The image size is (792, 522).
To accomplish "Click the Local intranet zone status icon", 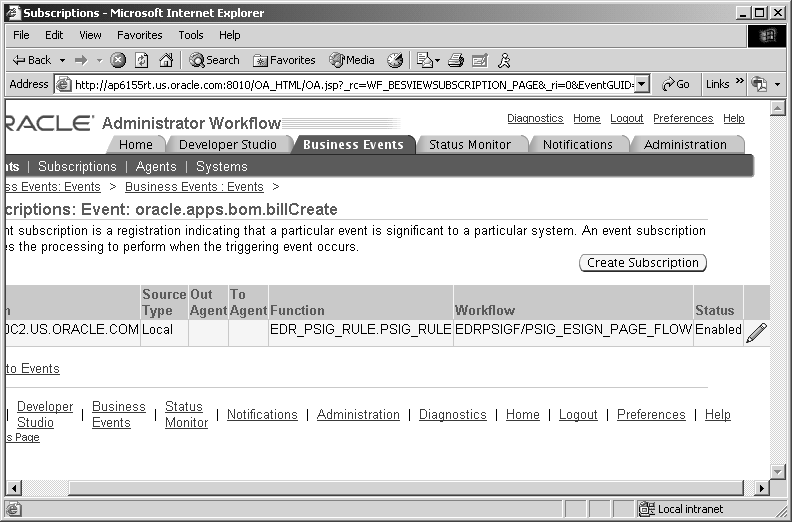I will point(646,509).
